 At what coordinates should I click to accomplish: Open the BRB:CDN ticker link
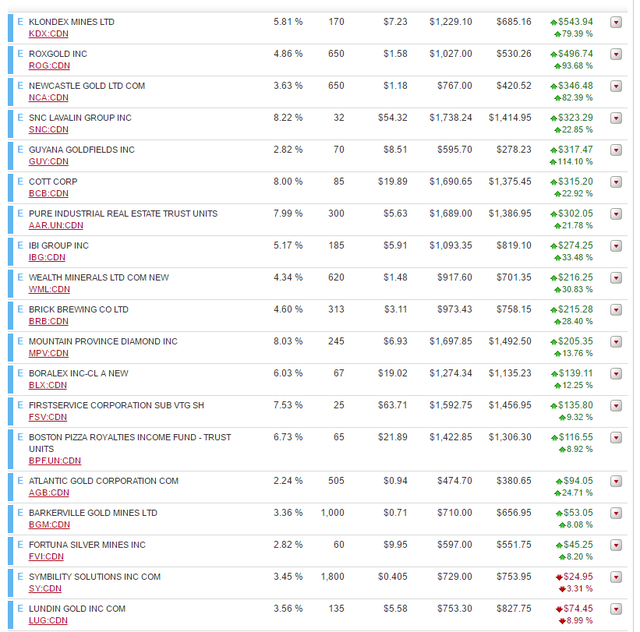tap(48, 321)
